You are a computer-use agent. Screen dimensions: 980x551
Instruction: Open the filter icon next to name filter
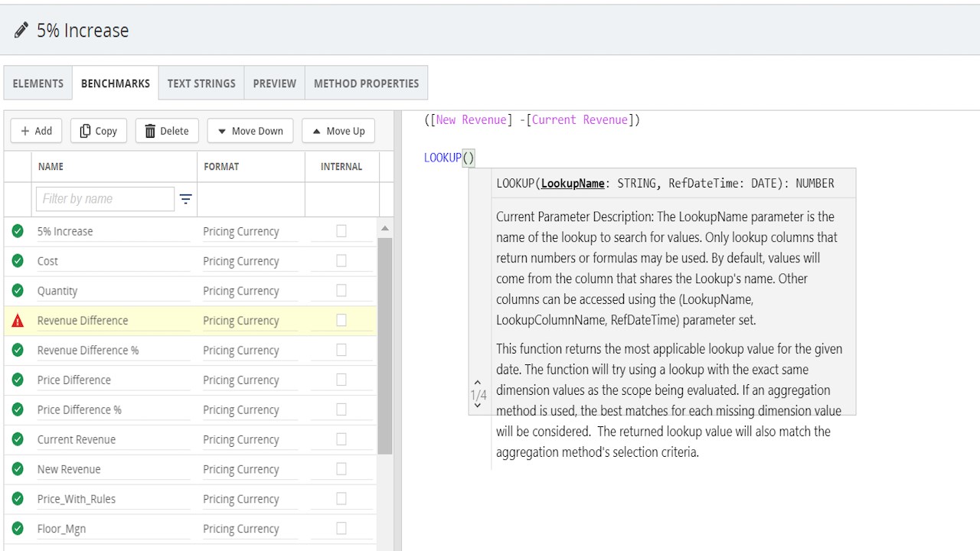tap(185, 199)
